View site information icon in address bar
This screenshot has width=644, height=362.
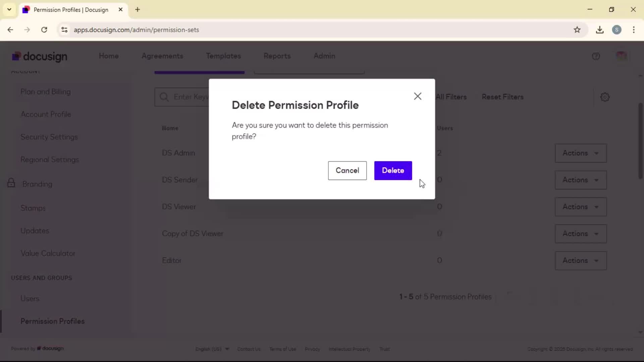point(64,30)
